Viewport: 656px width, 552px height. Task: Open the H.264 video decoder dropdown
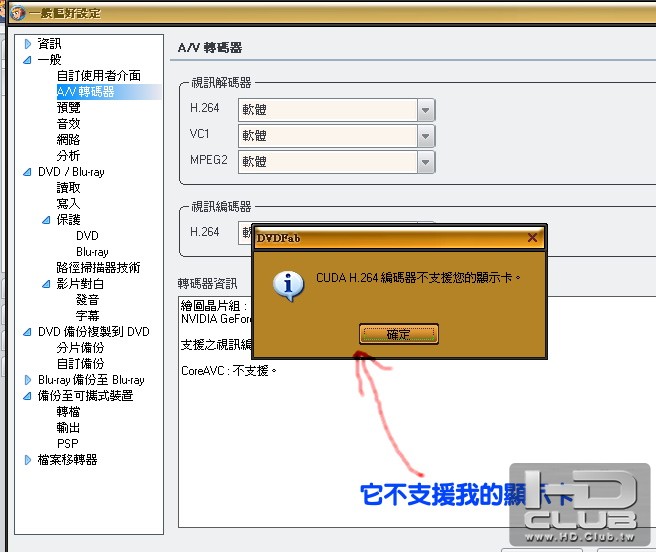(426, 110)
